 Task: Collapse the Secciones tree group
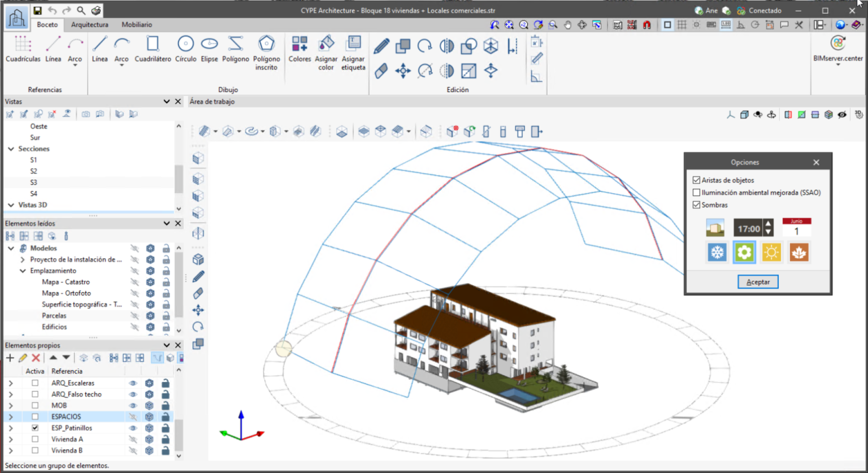click(x=10, y=149)
